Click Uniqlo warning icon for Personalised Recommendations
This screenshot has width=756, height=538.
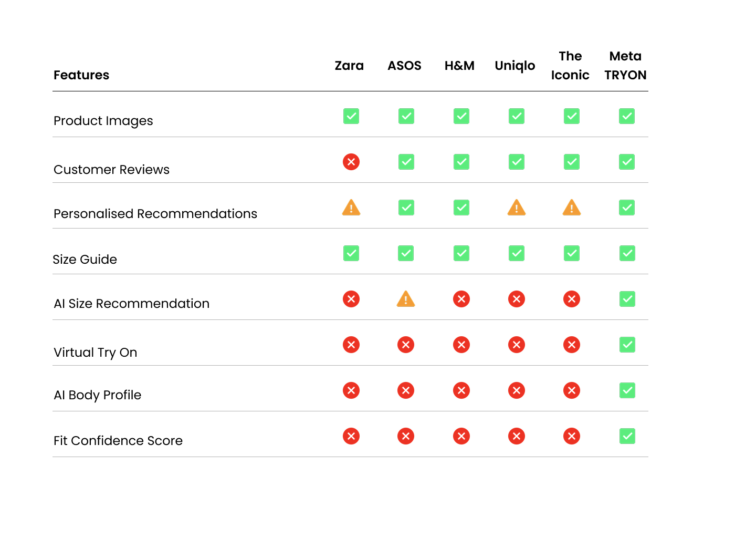click(517, 208)
